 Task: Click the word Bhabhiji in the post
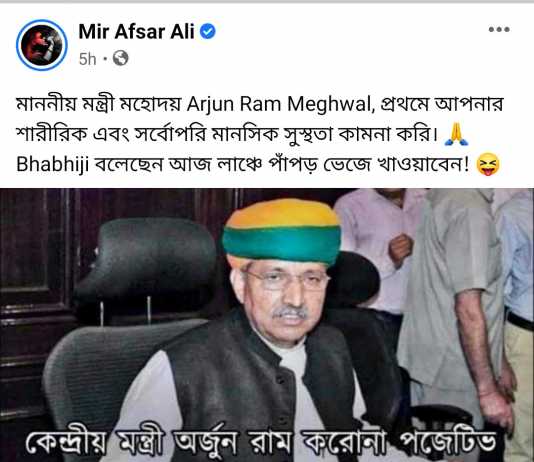(x=53, y=164)
